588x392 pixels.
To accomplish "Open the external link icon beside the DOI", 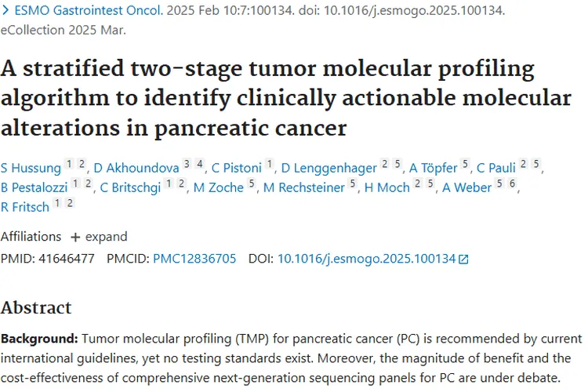I will 463,260.
